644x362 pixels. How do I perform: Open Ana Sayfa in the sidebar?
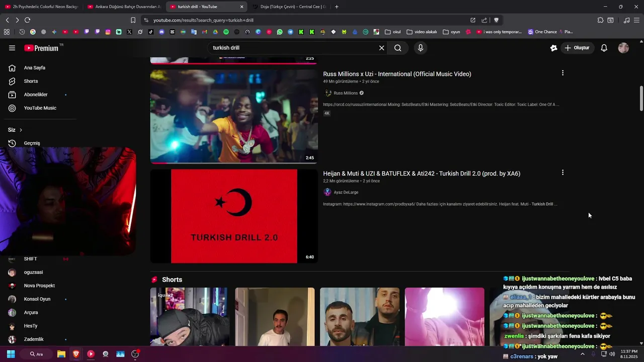coord(39,68)
